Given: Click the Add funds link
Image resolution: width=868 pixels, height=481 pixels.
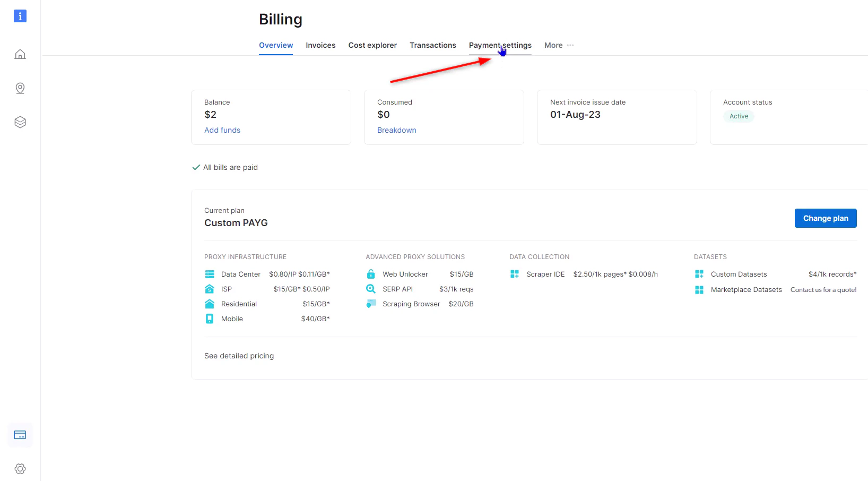Looking at the screenshot, I should coord(222,130).
